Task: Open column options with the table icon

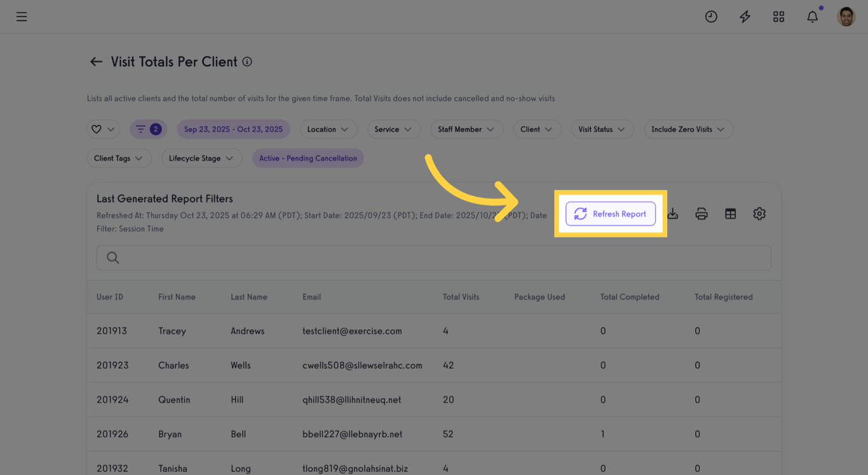Action: [729, 214]
